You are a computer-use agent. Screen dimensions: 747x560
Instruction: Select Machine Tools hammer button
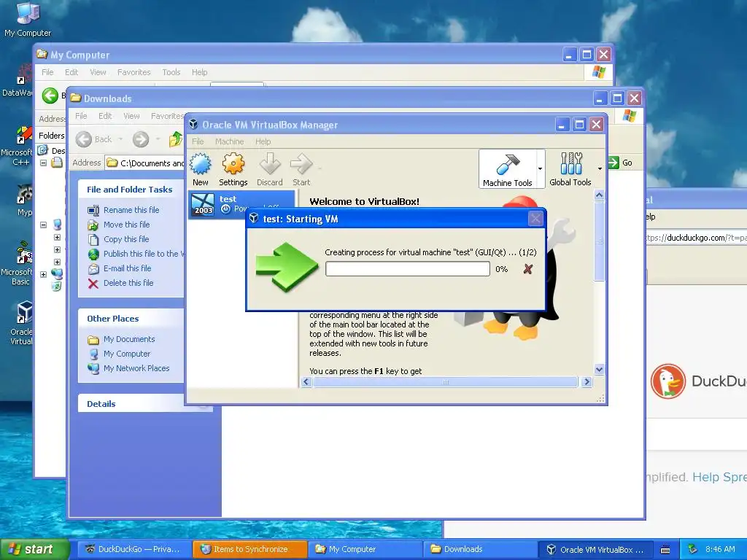pyautogui.click(x=508, y=169)
